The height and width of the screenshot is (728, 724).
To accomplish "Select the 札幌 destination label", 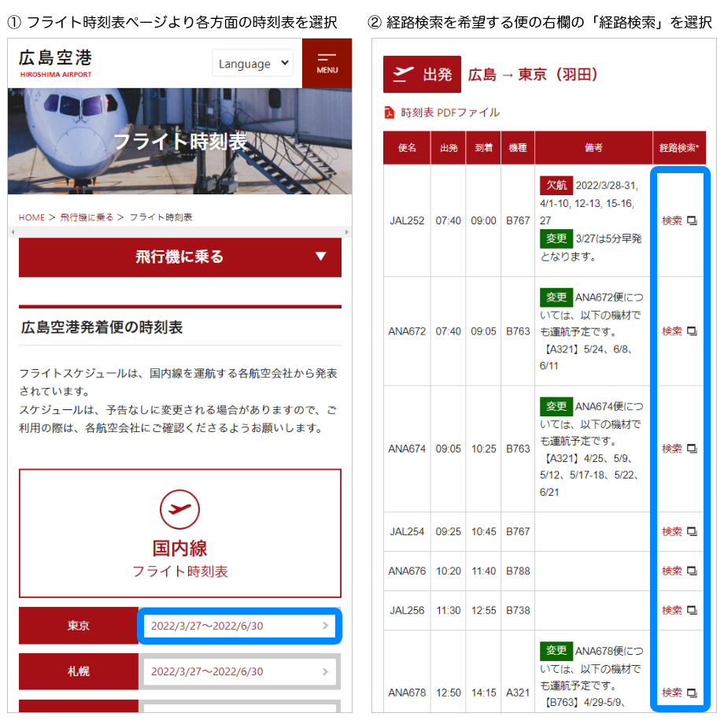I will pos(79,671).
